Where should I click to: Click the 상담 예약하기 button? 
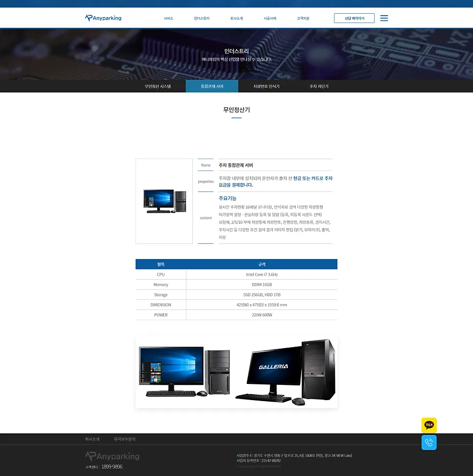click(x=355, y=18)
